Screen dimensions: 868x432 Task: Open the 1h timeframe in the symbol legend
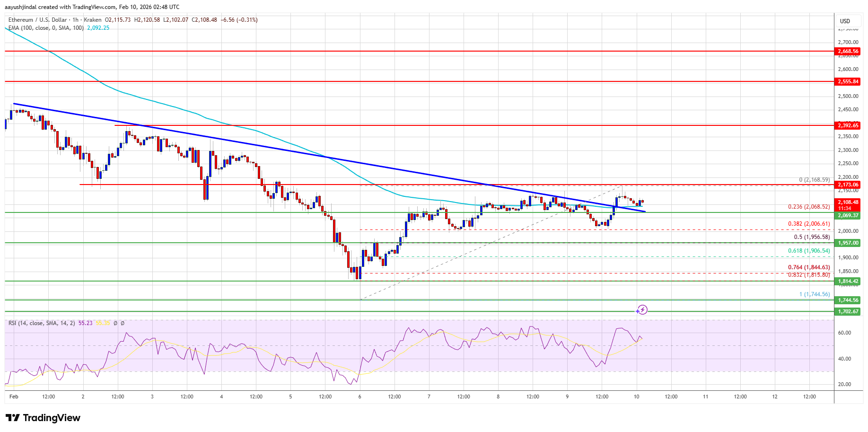pos(74,20)
